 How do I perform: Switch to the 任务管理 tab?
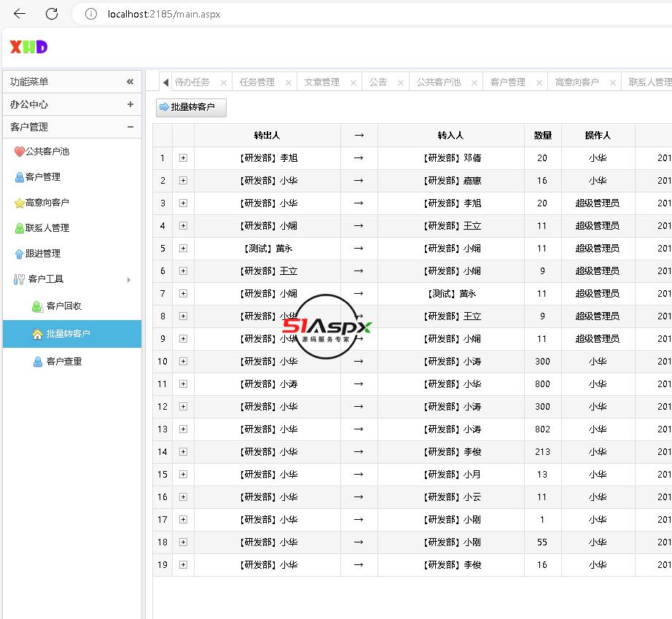click(x=257, y=82)
